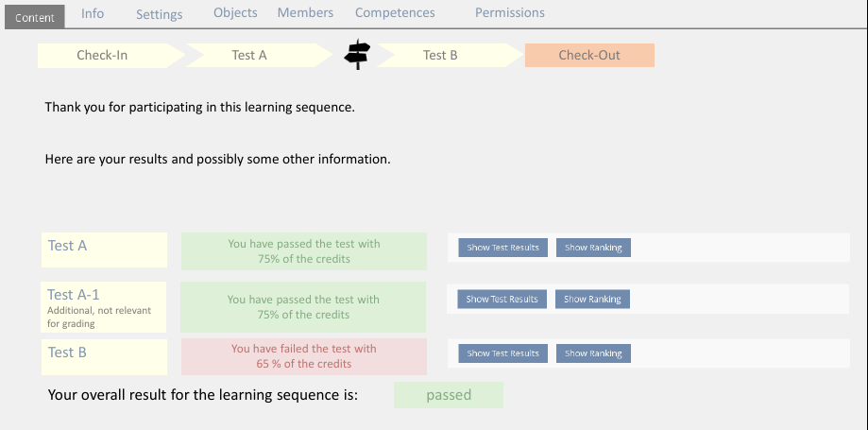
Task: Open the Test B title link
Action: (67, 353)
